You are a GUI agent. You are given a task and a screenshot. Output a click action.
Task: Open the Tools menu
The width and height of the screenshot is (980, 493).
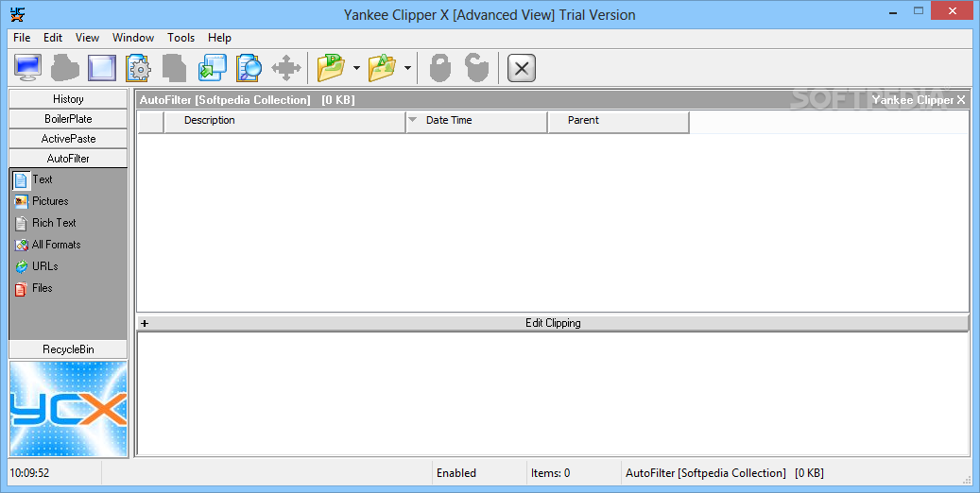pyautogui.click(x=181, y=38)
